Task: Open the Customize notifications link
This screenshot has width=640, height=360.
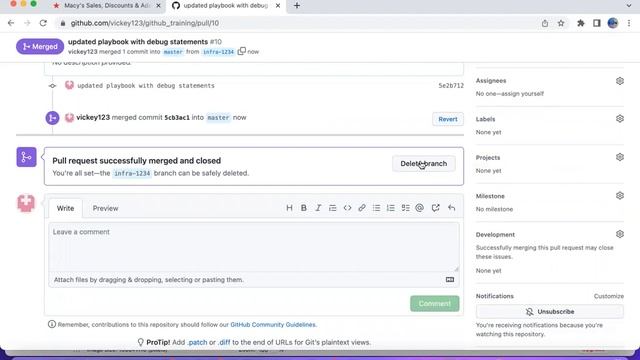Action: tap(609, 296)
